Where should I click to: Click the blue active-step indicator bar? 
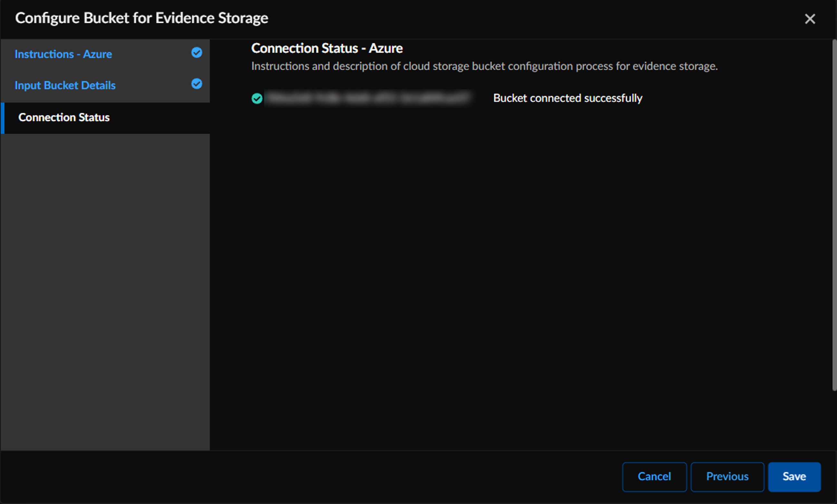[3, 118]
